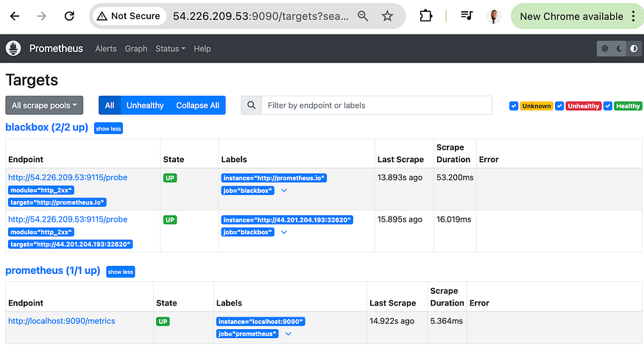Click the zoom magnifier icon in address bar
644x352 pixels.
pos(363,16)
